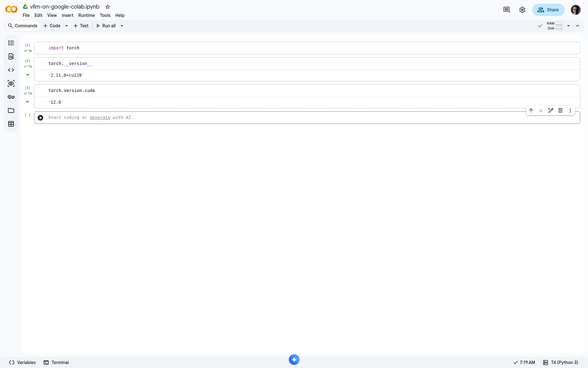Click the '2.11.0+cu128' output

point(66,75)
